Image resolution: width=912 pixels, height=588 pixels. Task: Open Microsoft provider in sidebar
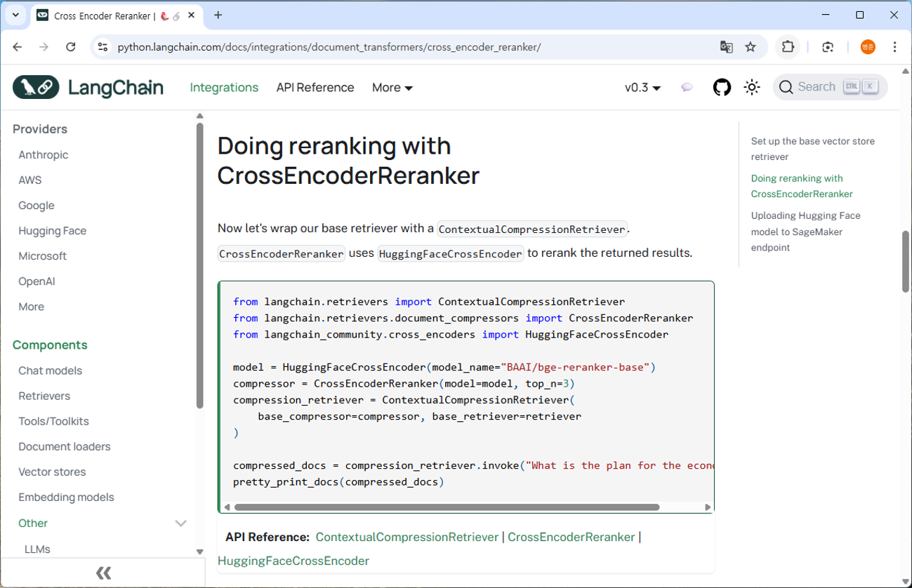click(43, 255)
